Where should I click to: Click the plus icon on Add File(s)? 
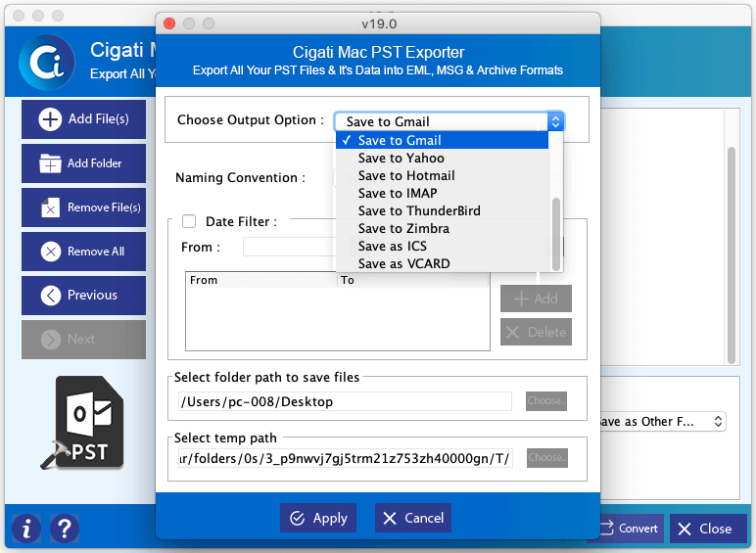(50, 119)
